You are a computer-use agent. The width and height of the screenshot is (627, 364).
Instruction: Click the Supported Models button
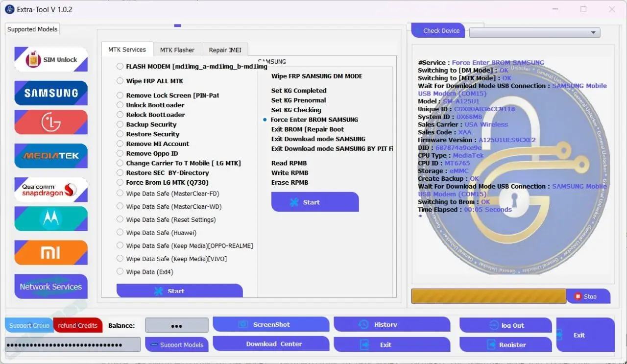[x=32, y=29]
